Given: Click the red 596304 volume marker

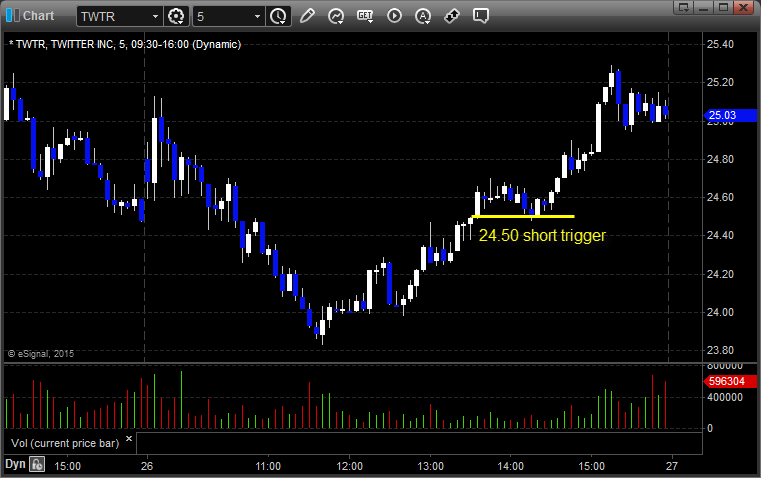Looking at the screenshot, I should (730, 381).
